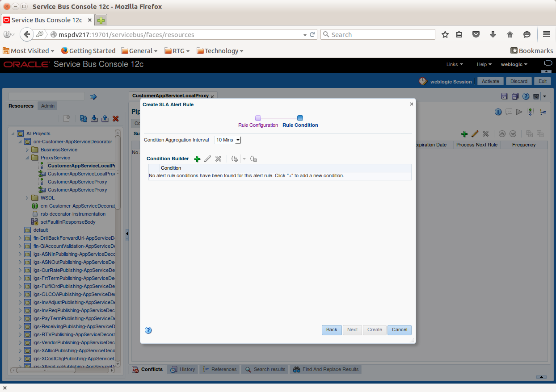Screen dimensions: 556x392
Task: Switch to the Conflicts bottom tab
Action: (147, 369)
